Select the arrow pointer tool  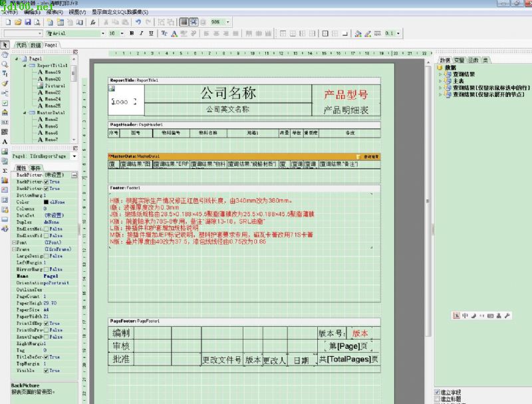tap(5, 45)
